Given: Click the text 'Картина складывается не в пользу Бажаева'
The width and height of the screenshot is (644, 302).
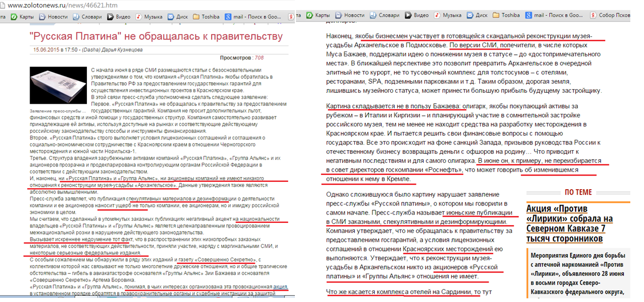Looking at the screenshot, I should tap(394, 107).
